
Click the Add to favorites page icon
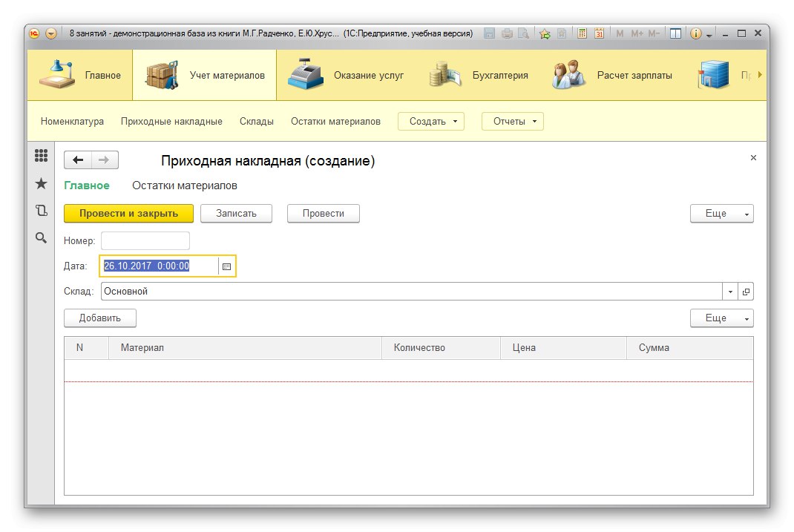pos(562,33)
